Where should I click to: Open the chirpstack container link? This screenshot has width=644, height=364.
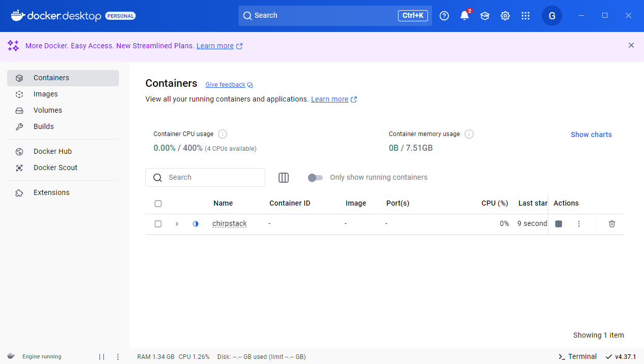(x=229, y=224)
